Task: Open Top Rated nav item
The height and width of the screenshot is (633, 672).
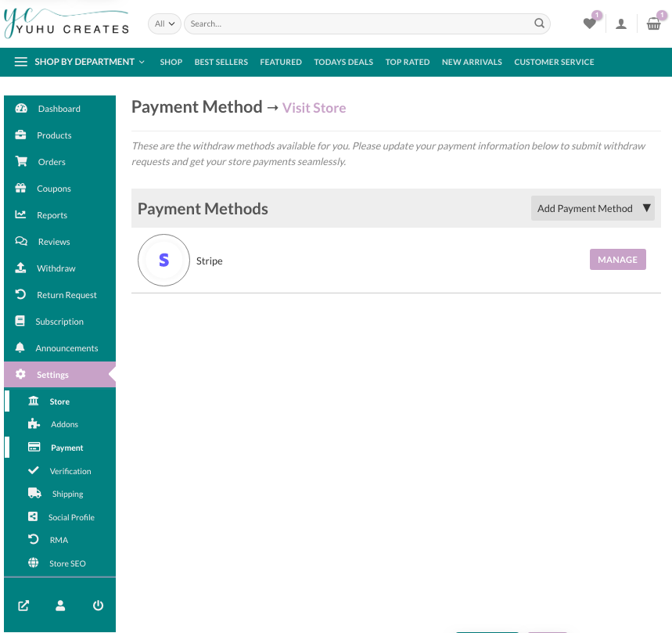Action: [407, 62]
